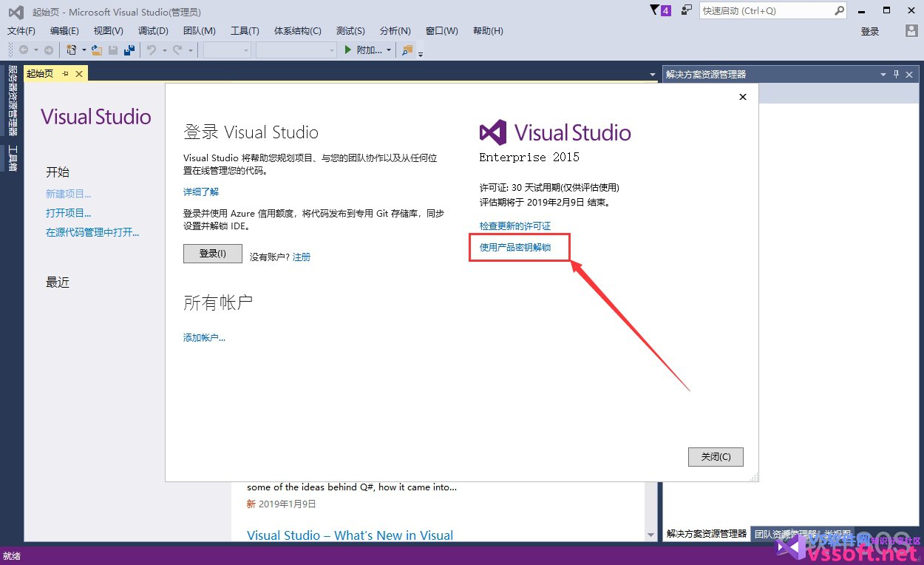Click 在源代码管理中打开... link
Image resolution: width=924 pixels, height=565 pixels.
[x=92, y=232]
